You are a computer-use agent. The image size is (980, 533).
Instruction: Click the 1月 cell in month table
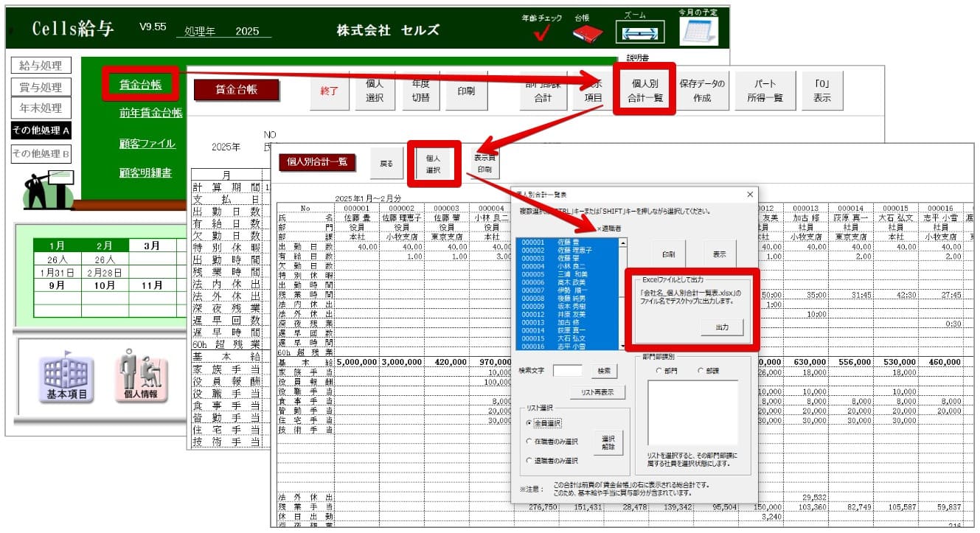[x=58, y=246]
